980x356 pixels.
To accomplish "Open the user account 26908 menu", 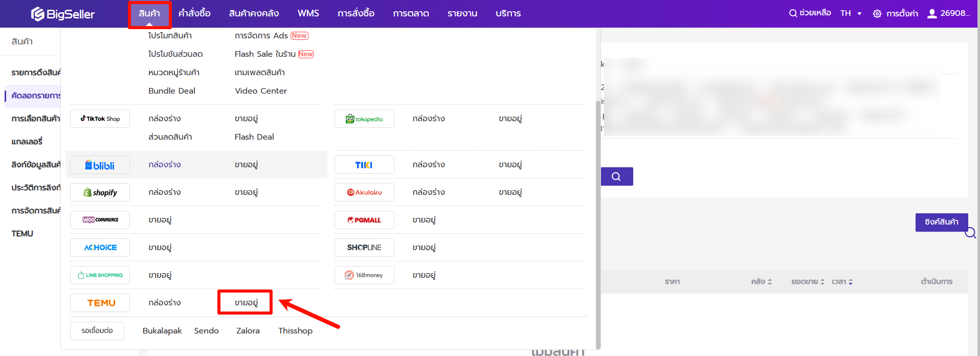I will 948,13.
